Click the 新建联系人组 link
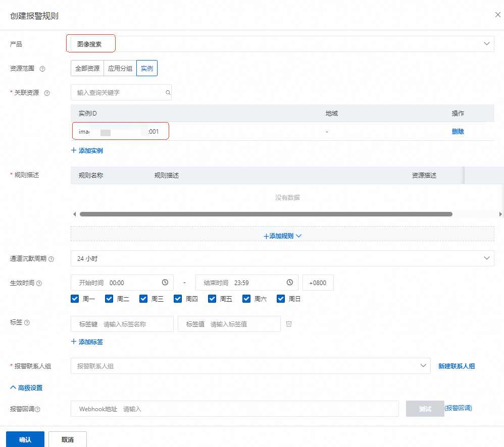The width and height of the screenshot is (504, 447). point(457,366)
